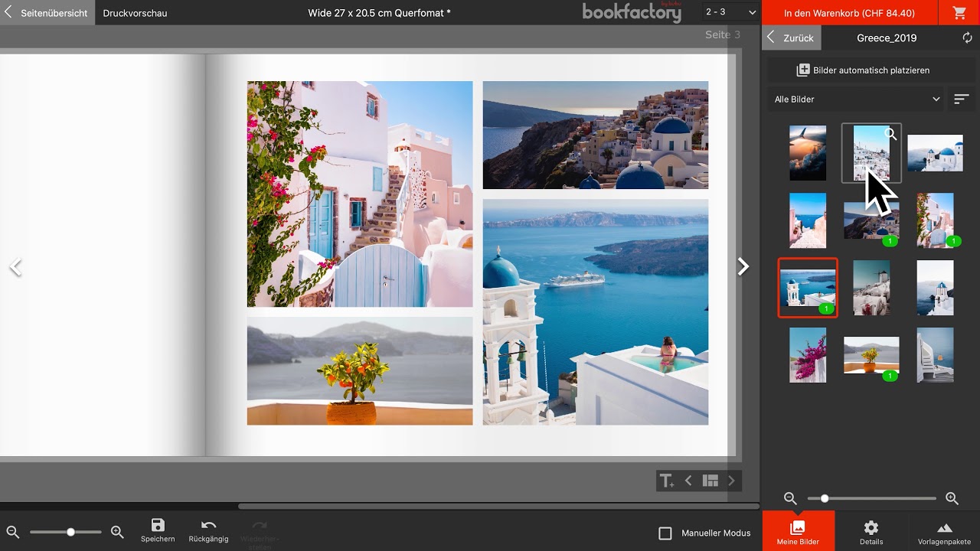Image resolution: width=980 pixels, height=551 pixels.
Task: Select previous layout arrow
Action: click(688, 481)
